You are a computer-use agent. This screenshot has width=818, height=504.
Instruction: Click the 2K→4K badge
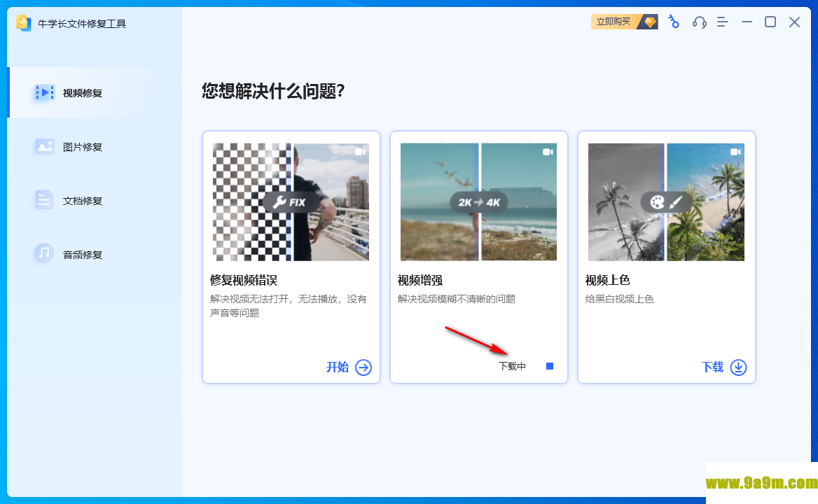click(x=479, y=202)
